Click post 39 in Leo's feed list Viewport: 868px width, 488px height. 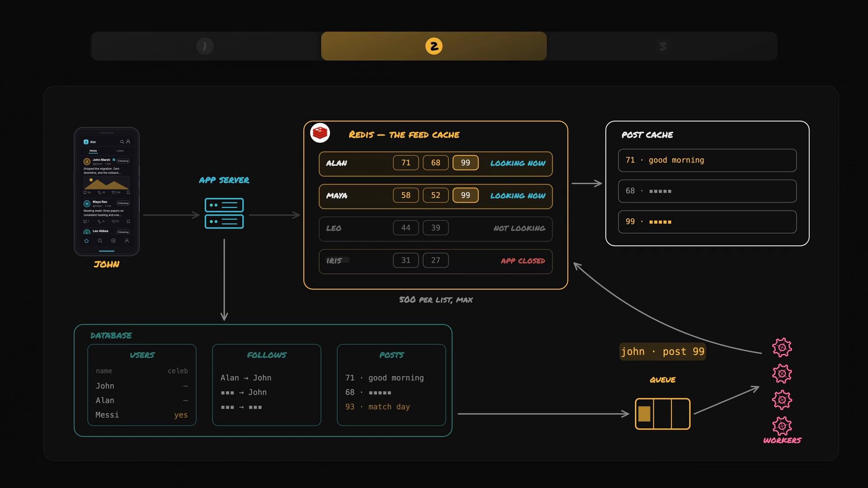(436, 228)
